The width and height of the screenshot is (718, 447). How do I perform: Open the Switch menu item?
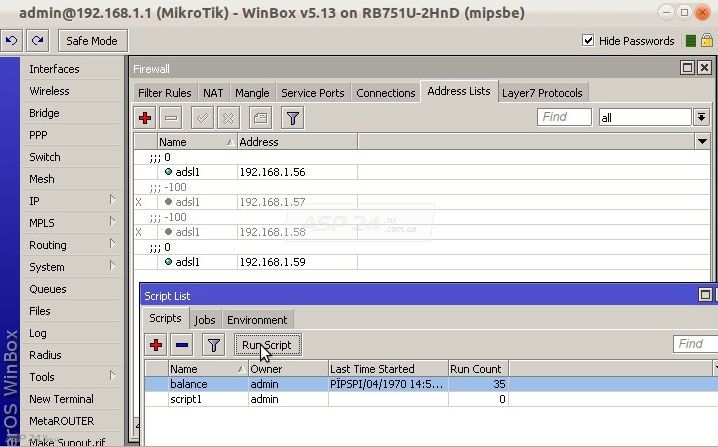72,157
